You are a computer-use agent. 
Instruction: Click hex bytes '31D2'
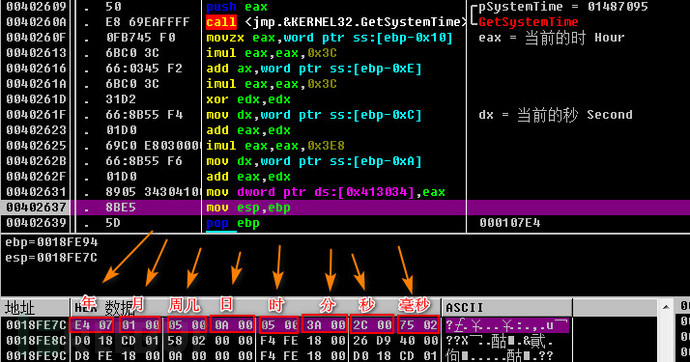121,99
